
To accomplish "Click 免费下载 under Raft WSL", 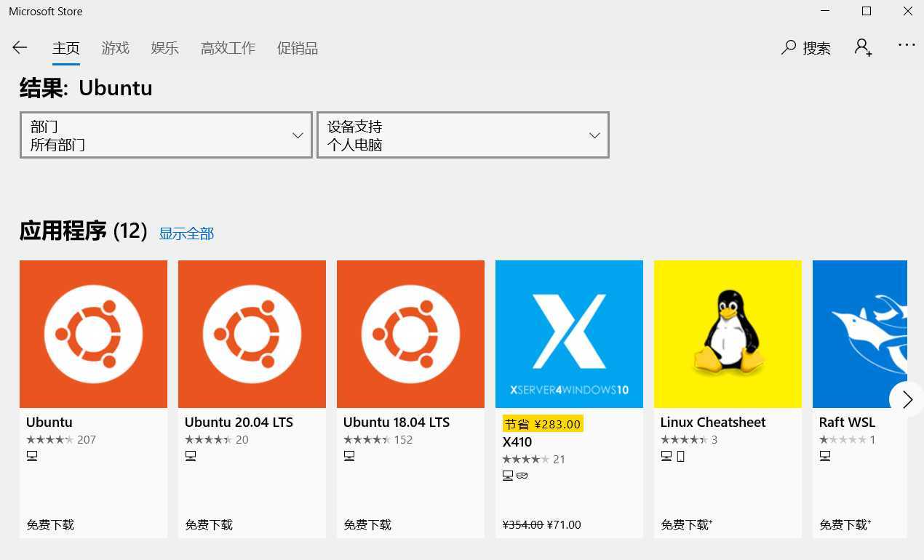I will click(845, 524).
